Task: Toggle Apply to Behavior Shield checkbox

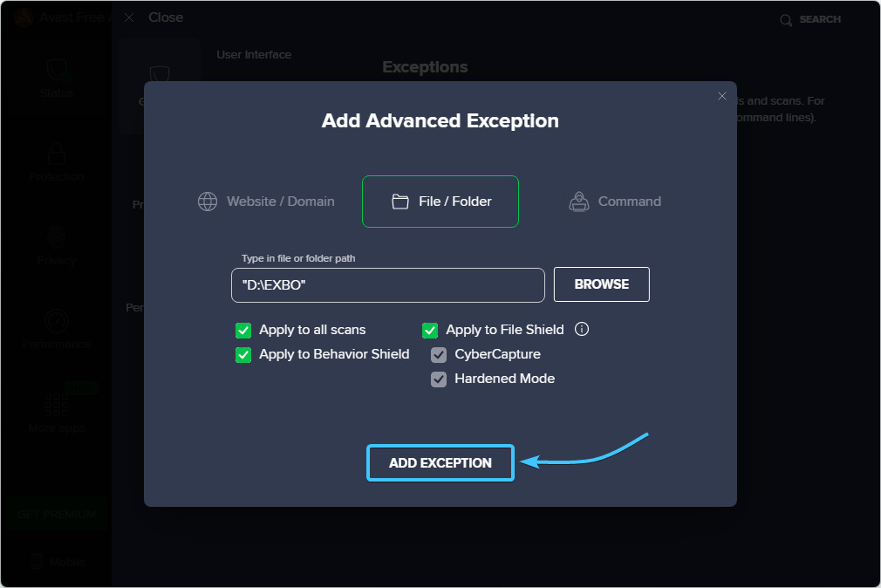Action: pyautogui.click(x=243, y=354)
